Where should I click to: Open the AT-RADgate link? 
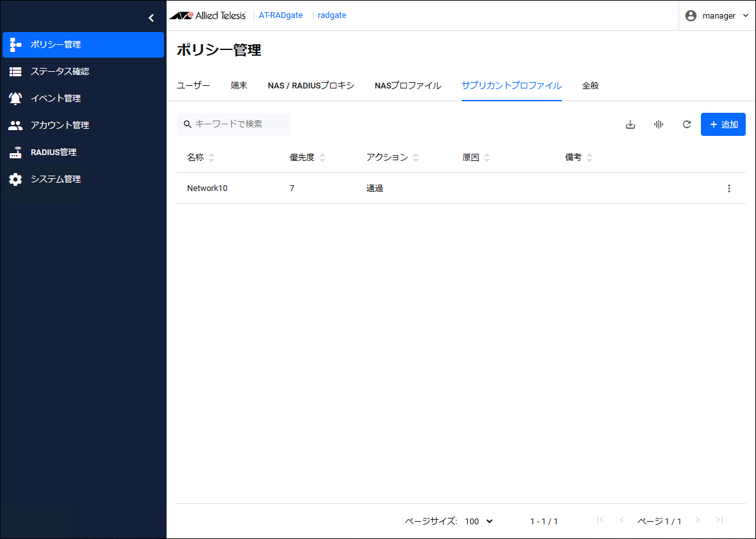[281, 15]
